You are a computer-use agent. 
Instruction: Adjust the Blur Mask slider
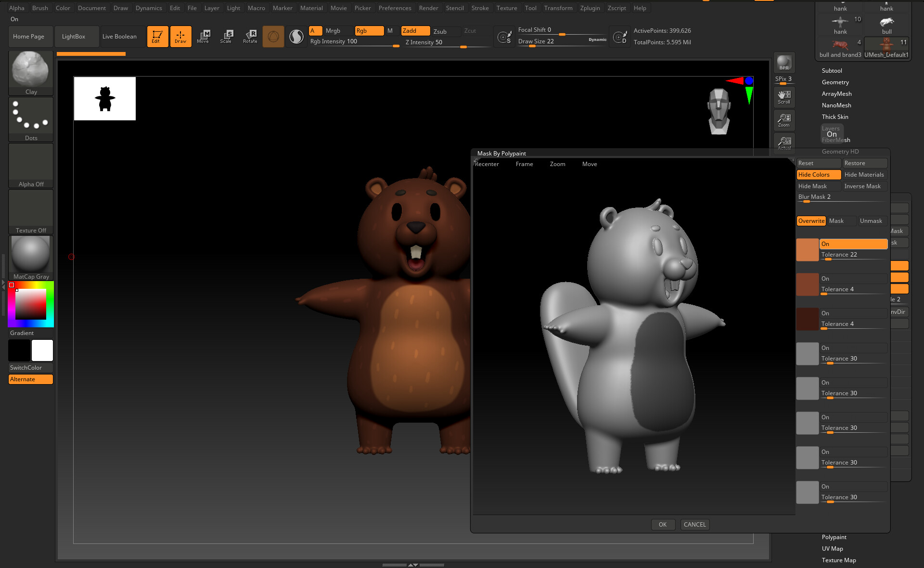[841, 198]
